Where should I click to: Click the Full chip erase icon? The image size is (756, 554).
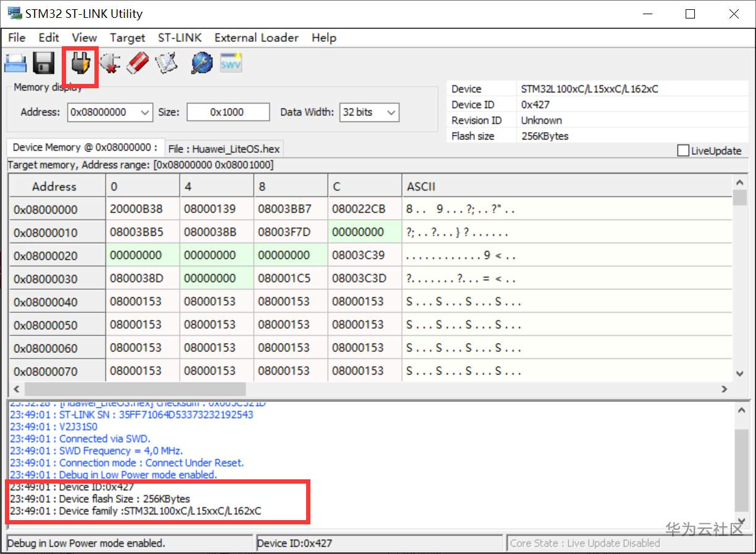138,63
